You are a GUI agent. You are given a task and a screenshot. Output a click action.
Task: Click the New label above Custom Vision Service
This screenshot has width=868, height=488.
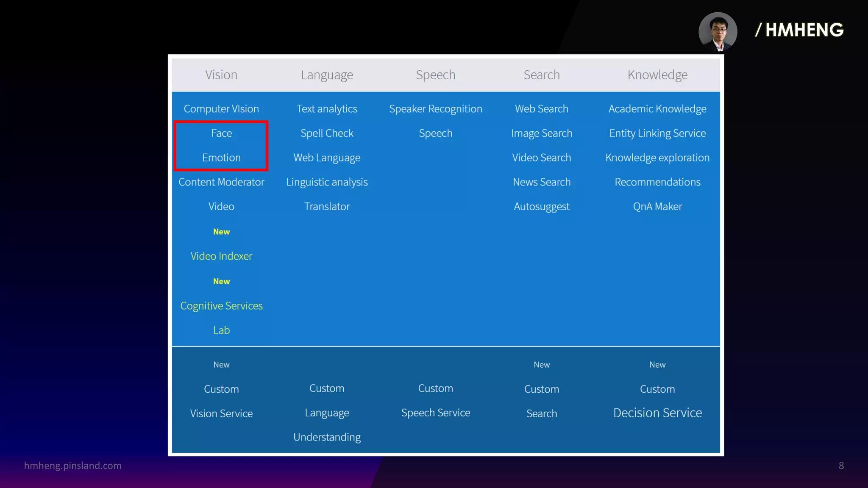[221, 365]
